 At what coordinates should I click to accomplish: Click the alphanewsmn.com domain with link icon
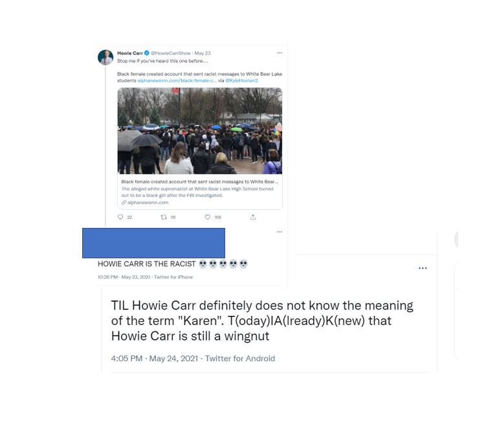tap(145, 203)
